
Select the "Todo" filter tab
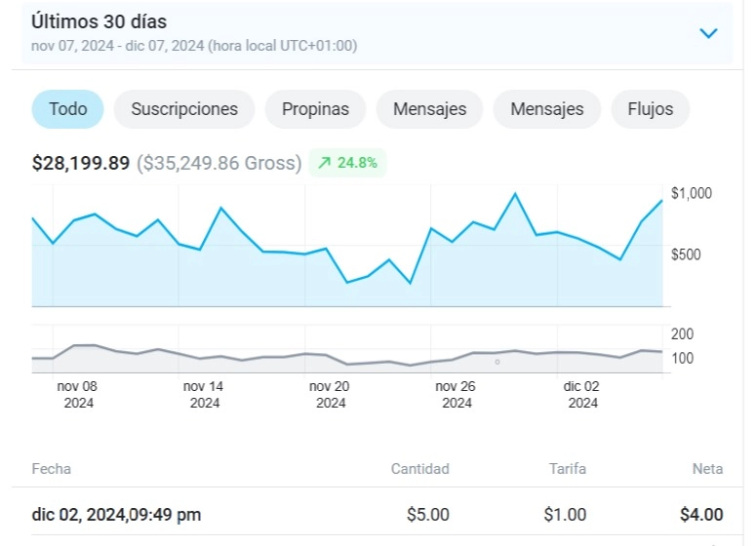coord(68,109)
